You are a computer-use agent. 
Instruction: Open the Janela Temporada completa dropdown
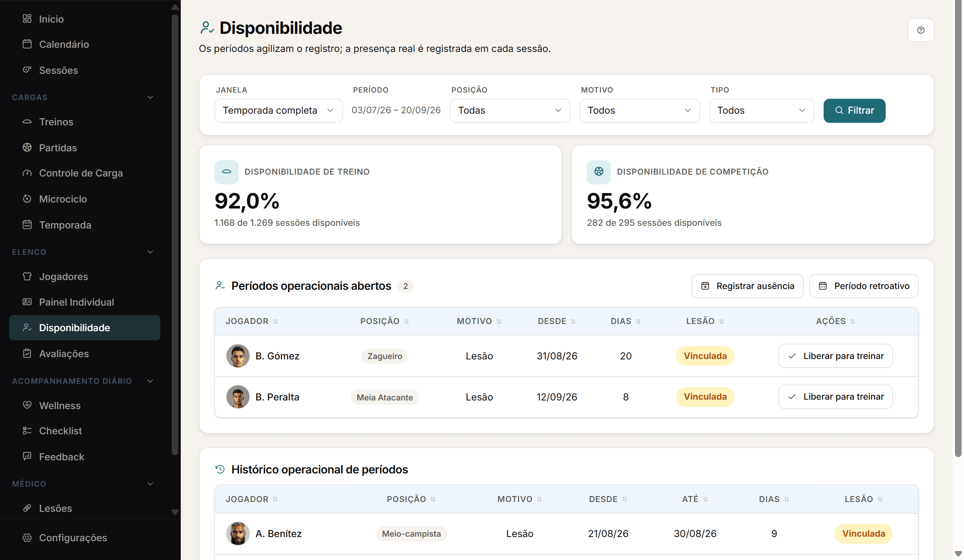click(x=278, y=111)
